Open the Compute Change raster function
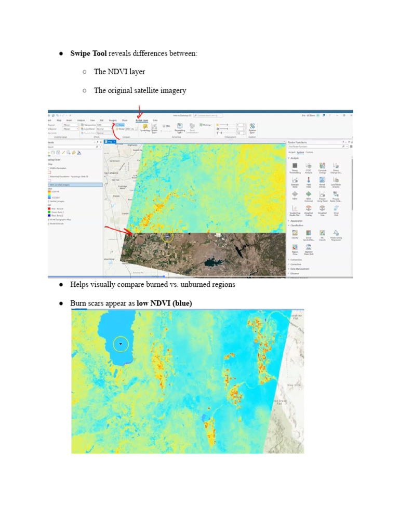 322,168
